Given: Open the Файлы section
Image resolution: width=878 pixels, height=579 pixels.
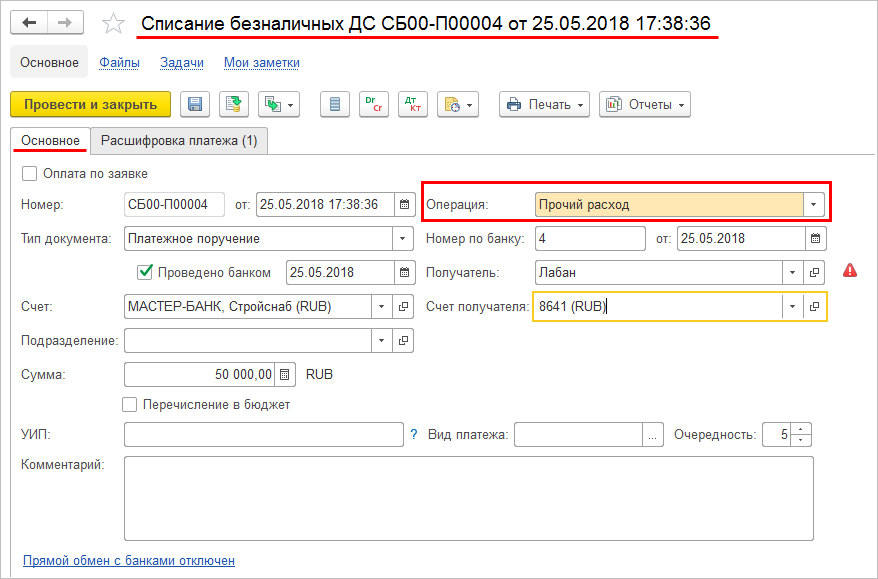Looking at the screenshot, I should [x=119, y=62].
